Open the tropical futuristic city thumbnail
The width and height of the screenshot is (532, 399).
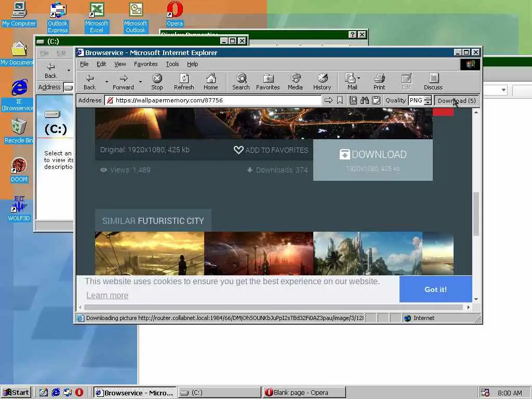(x=368, y=253)
